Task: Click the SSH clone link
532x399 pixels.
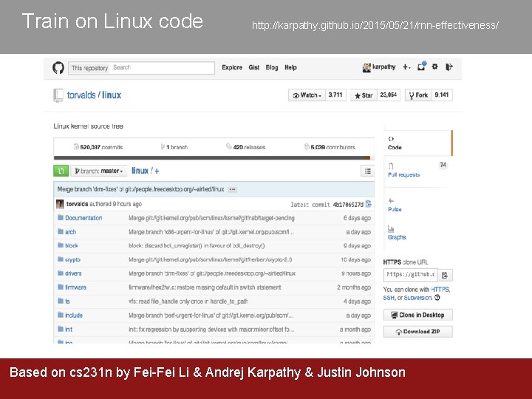Action: 389,298
